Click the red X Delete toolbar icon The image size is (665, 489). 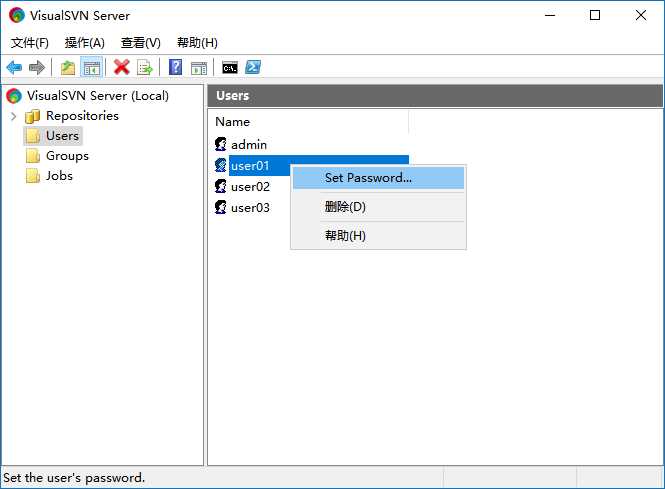(122, 67)
